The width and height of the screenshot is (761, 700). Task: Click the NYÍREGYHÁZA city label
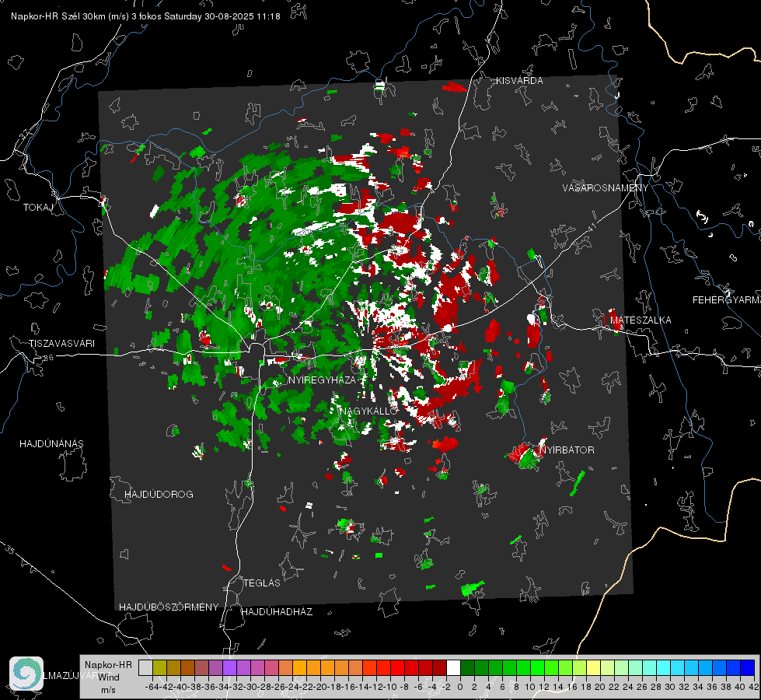pyautogui.click(x=322, y=380)
